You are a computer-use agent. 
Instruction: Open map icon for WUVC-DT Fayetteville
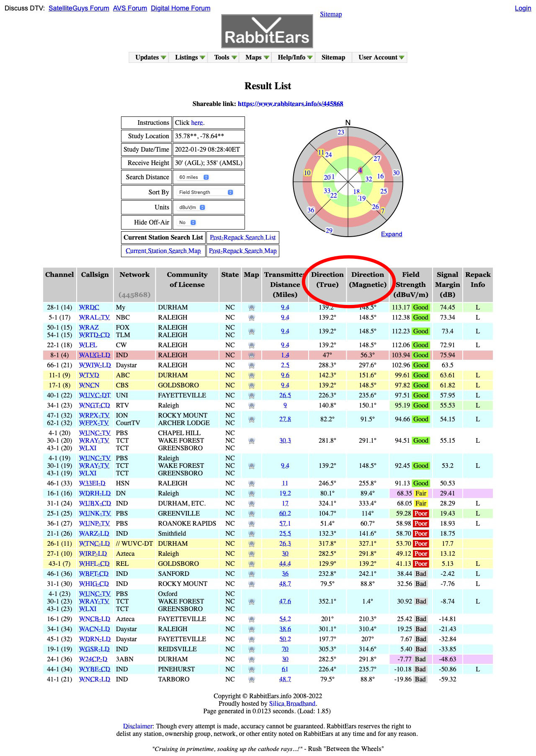[251, 395]
